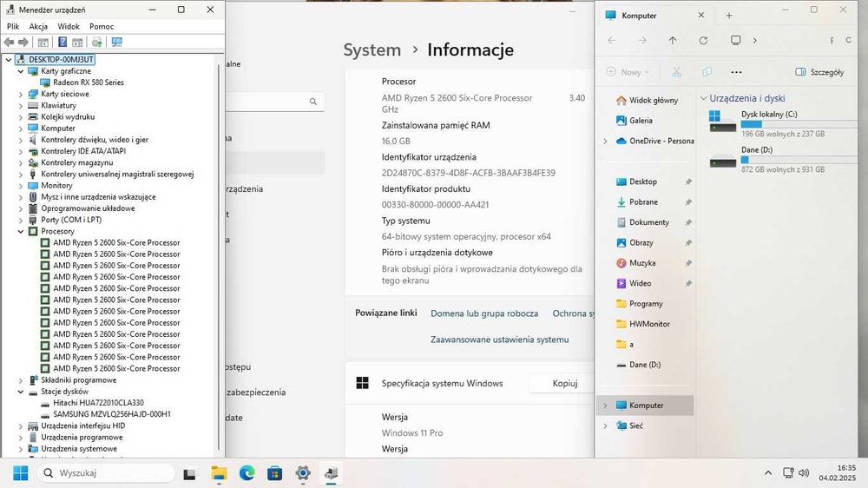The width and height of the screenshot is (868, 488).
Task: Click the Windows Start button
Action: (21, 473)
